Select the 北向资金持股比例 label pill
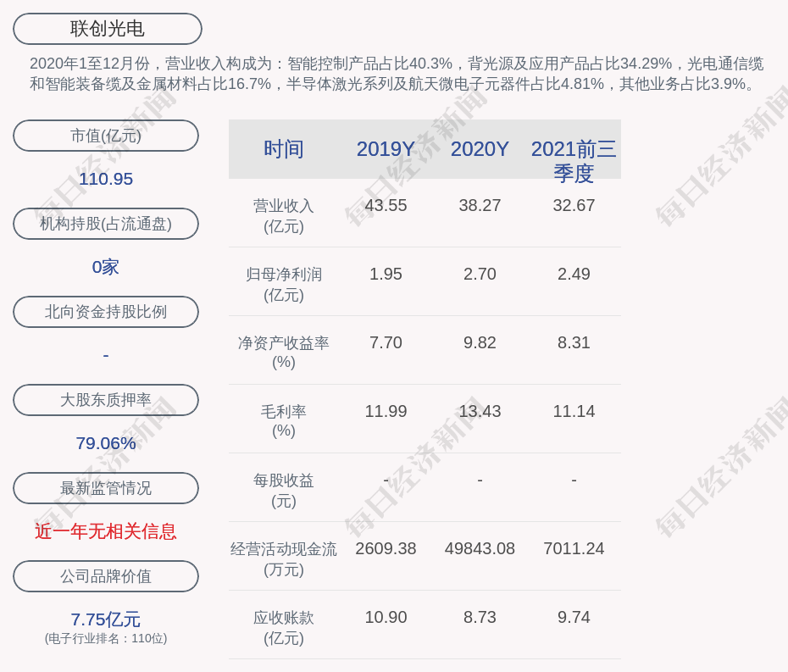 [106, 312]
